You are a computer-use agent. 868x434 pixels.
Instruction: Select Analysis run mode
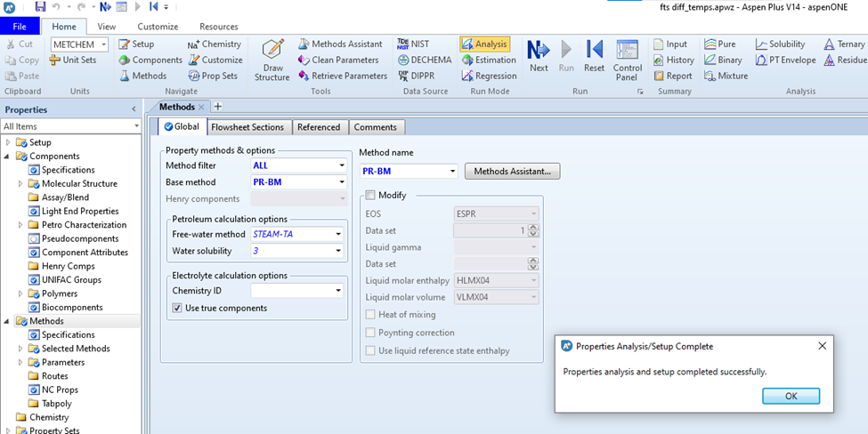click(x=484, y=44)
